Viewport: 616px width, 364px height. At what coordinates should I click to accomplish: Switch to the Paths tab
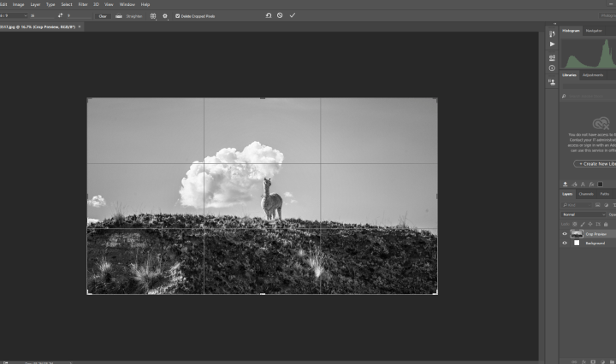click(x=605, y=194)
